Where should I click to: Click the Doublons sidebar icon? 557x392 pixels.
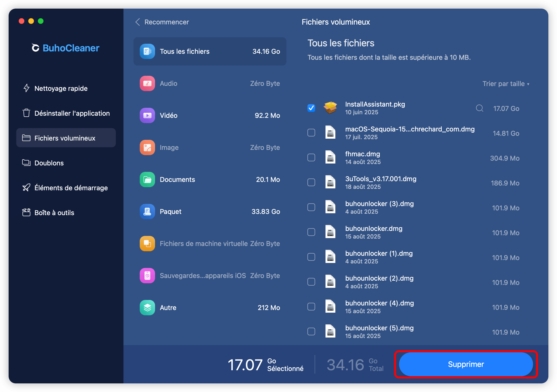click(26, 163)
